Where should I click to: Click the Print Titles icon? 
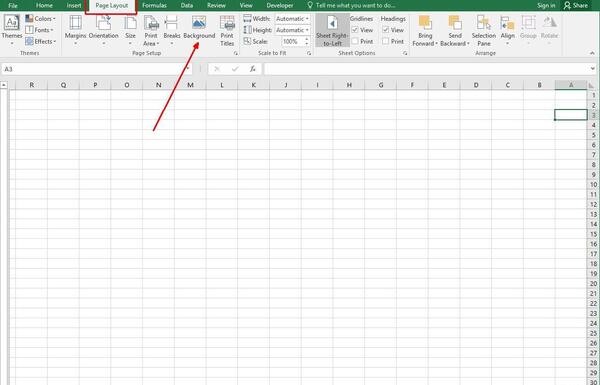point(227,31)
